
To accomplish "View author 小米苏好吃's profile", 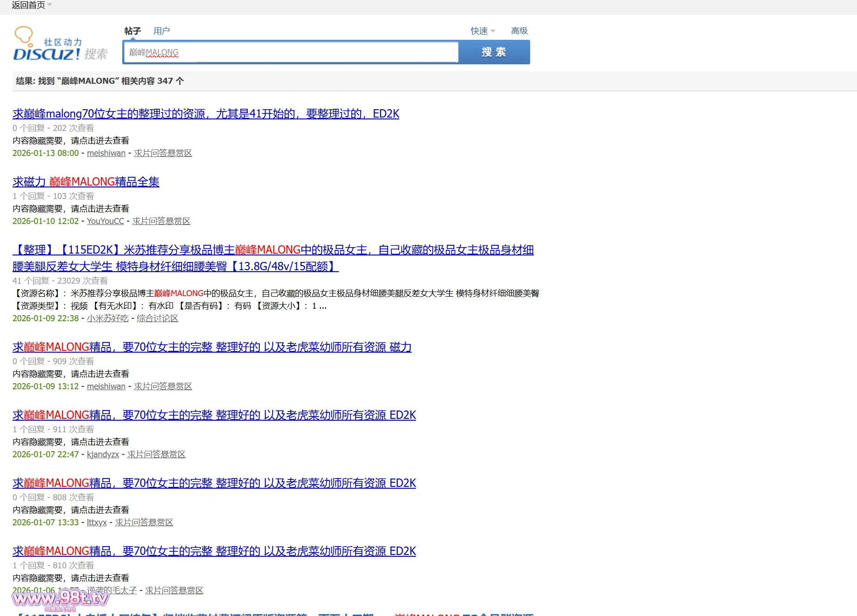I will point(107,318).
